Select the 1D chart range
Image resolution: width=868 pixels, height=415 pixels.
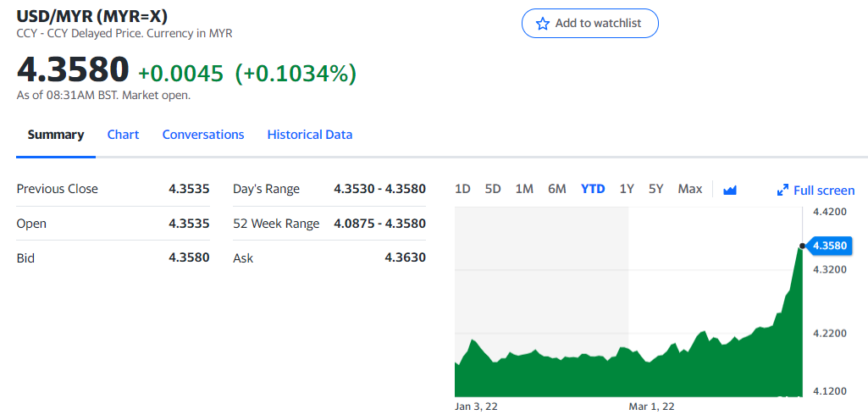click(462, 189)
